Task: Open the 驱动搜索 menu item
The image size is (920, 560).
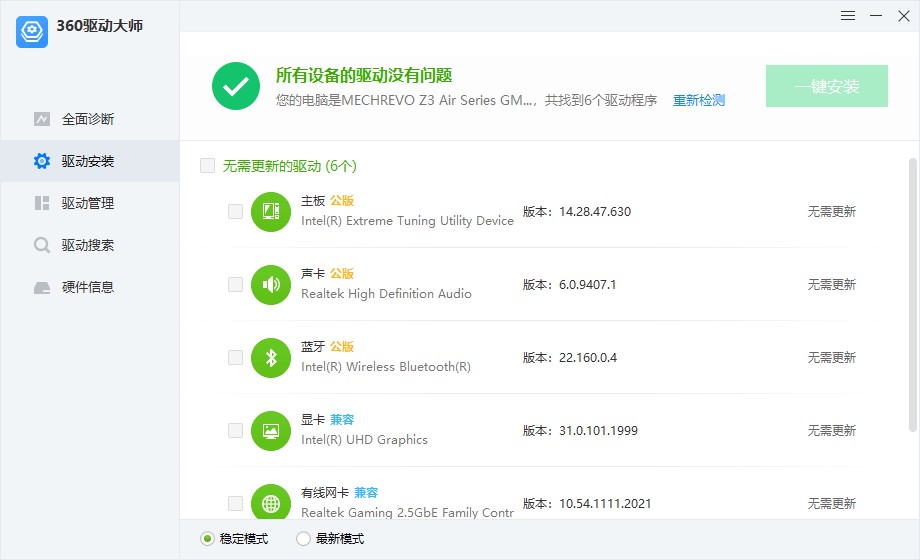Action: (90, 245)
